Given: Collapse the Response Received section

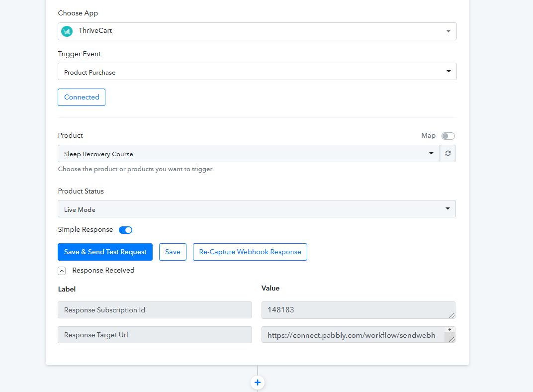Looking at the screenshot, I should click(x=62, y=271).
